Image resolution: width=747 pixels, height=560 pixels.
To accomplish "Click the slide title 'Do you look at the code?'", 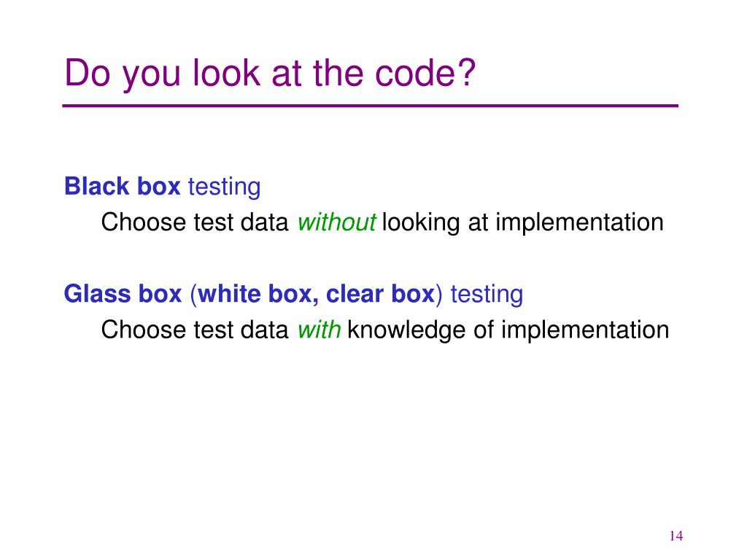I will click(x=270, y=74).
